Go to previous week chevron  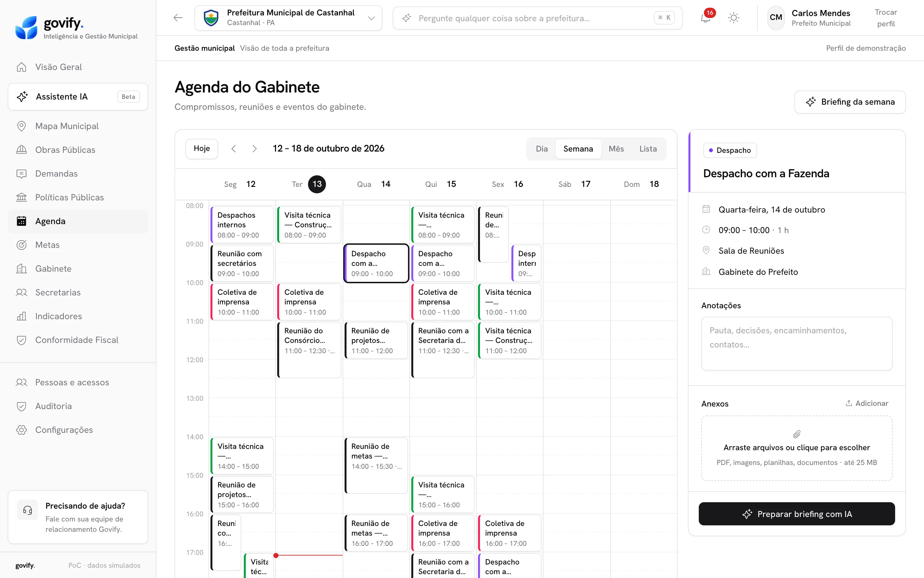234,149
